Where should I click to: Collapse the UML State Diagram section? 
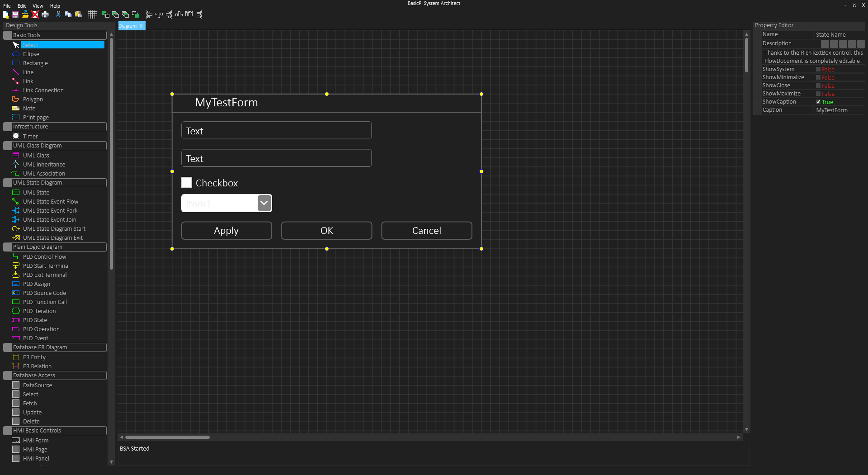[x=55, y=182]
